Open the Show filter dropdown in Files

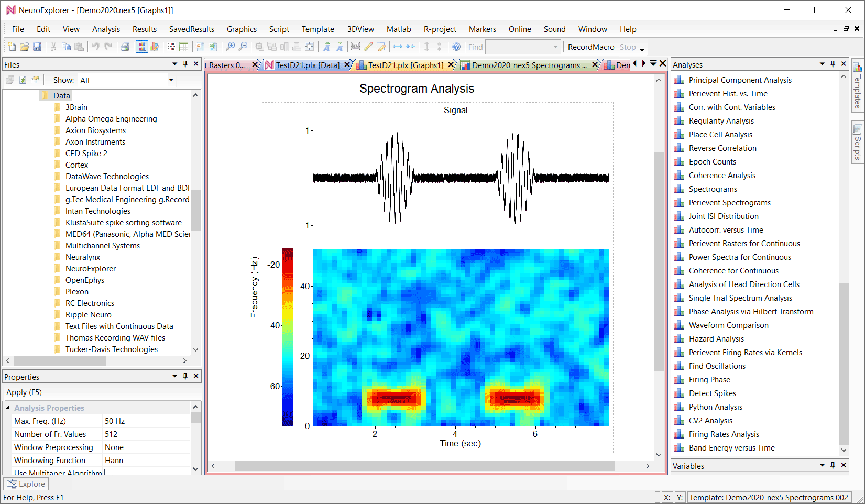click(171, 80)
